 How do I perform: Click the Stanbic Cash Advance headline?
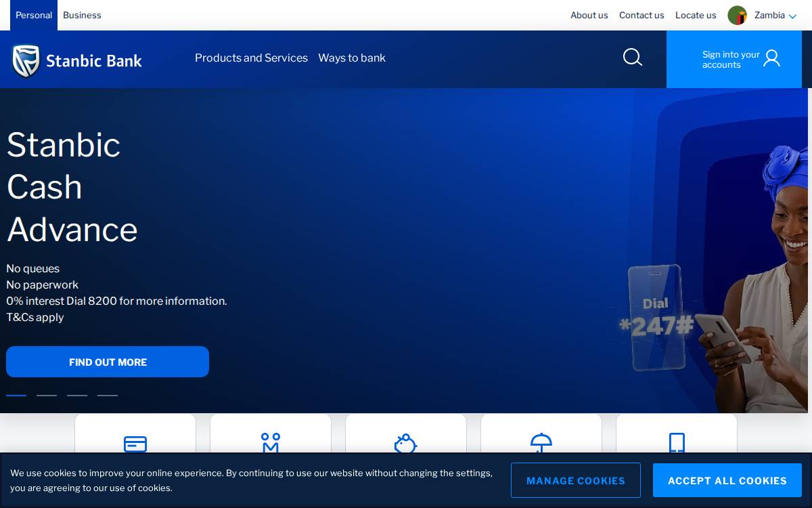[x=72, y=187]
